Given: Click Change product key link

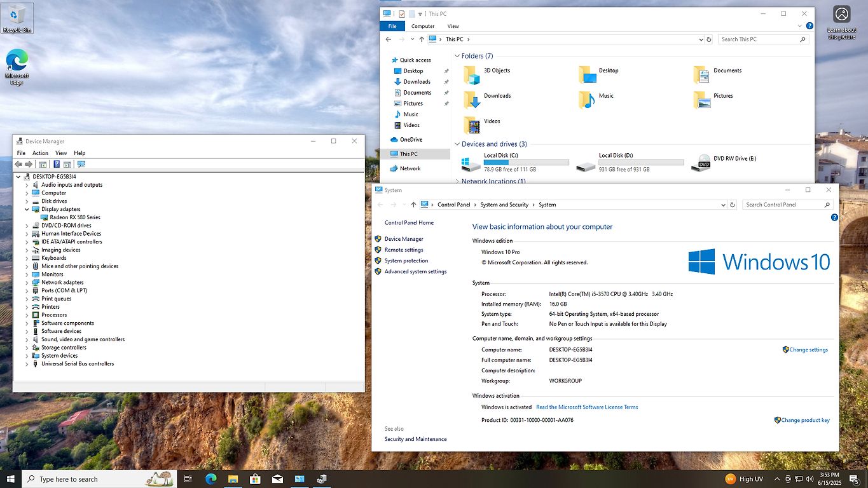Looking at the screenshot, I should coord(805,420).
